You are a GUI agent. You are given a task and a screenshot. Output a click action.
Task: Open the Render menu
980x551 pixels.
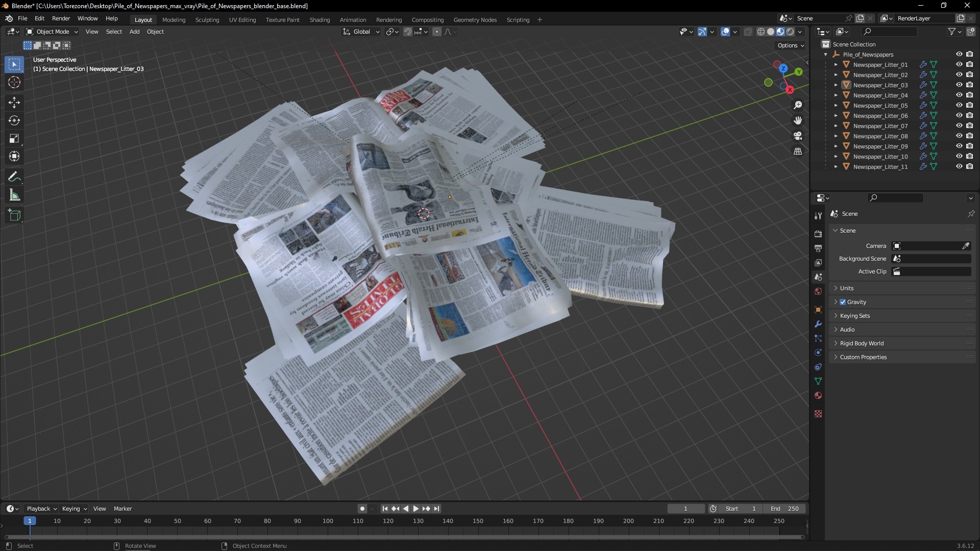tap(61, 18)
